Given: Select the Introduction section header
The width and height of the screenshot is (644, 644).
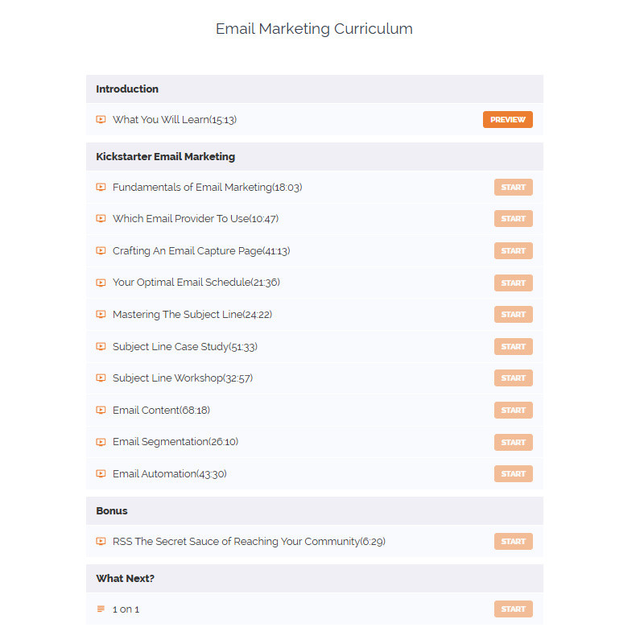Looking at the screenshot, I should pos(127,89).
